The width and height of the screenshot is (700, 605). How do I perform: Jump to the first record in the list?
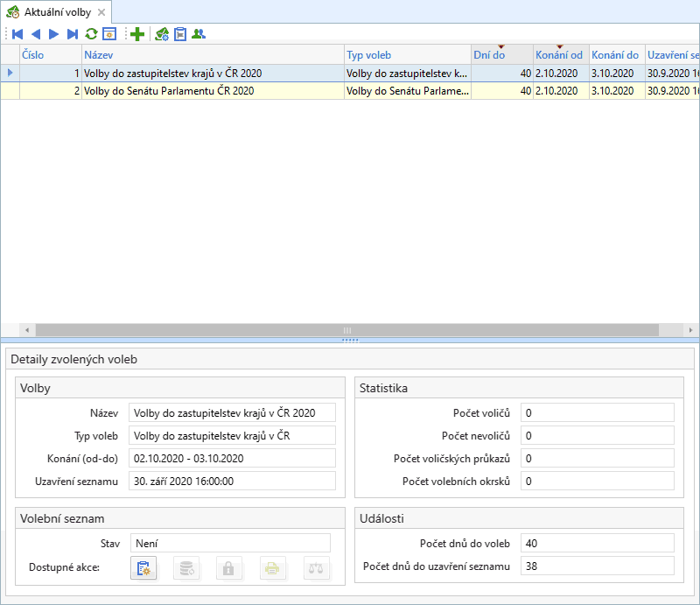coord(17,34)
